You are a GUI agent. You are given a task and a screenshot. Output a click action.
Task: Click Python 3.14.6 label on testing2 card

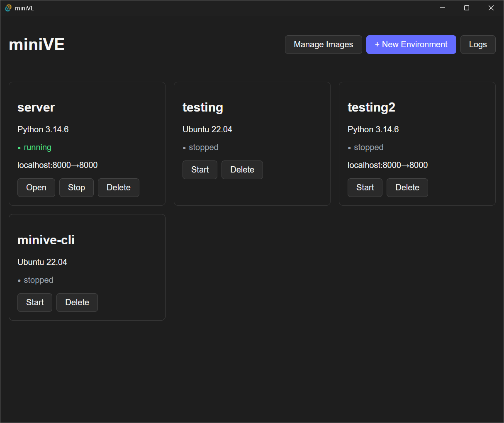click(x=373, y=129)
